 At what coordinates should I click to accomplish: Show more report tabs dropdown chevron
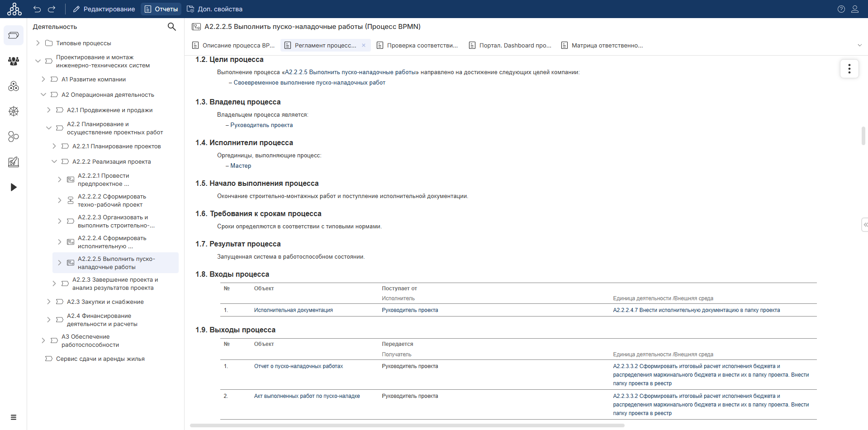pos(859,45)
